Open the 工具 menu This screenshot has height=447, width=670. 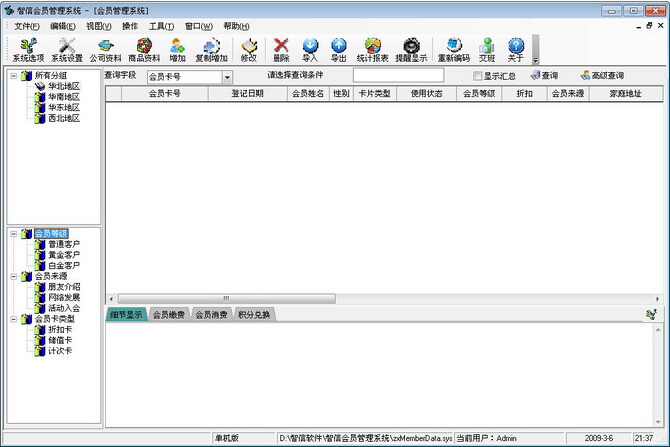click(x=161, y=26)
